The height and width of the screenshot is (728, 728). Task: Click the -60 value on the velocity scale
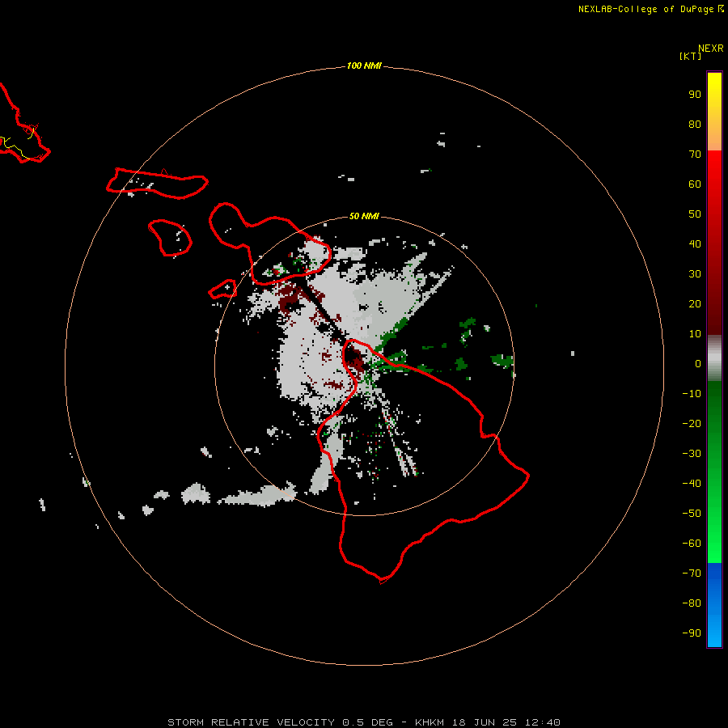tap(692, 544)
